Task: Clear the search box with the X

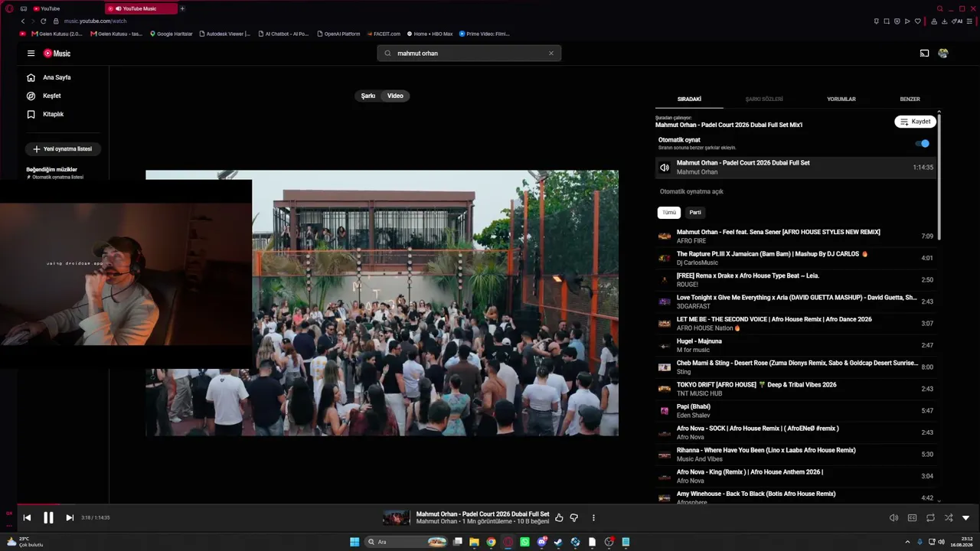Action: [550, 54]
